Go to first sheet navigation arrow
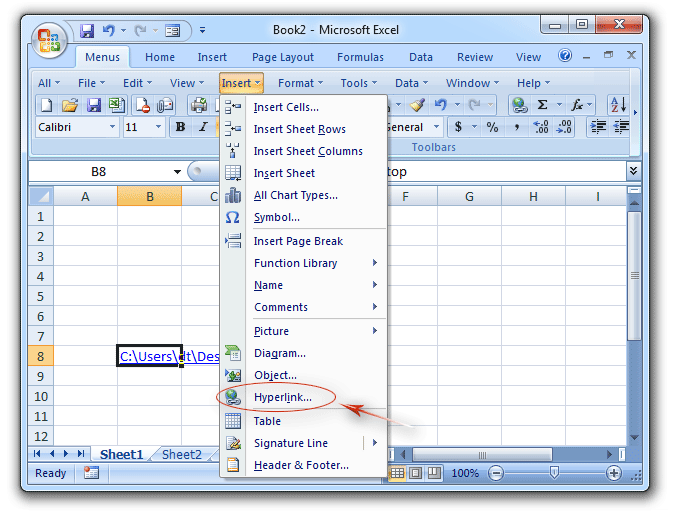 tap(37, 454)
